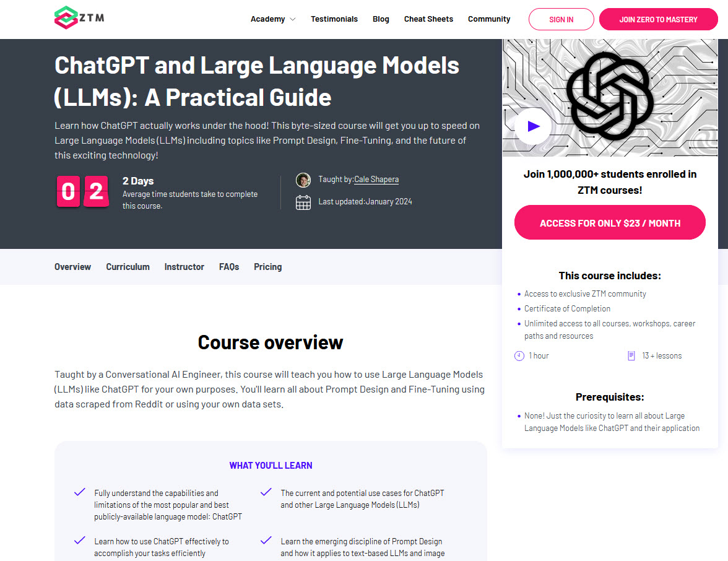Screen dimensions: 728x561
Task: Click the checkmark beside 'Learn the emerging discipline'
Action: [266, 541]
